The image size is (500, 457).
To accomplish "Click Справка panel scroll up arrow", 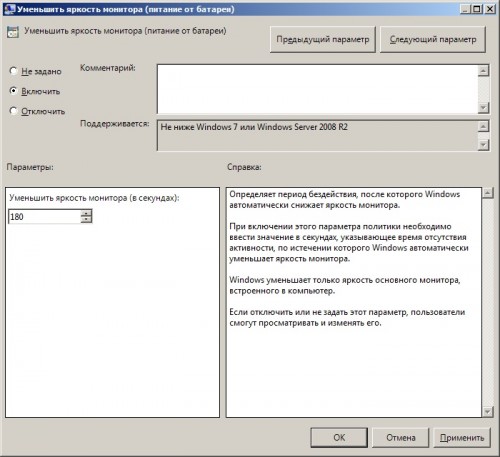I will click(487, 193).
